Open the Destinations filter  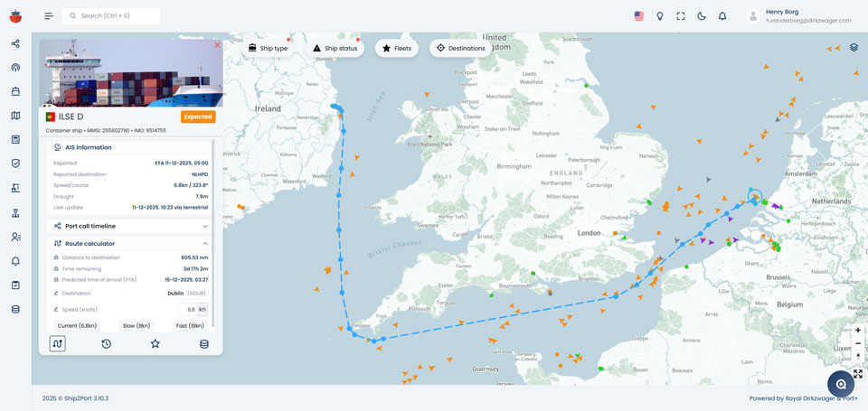[460, 48]
